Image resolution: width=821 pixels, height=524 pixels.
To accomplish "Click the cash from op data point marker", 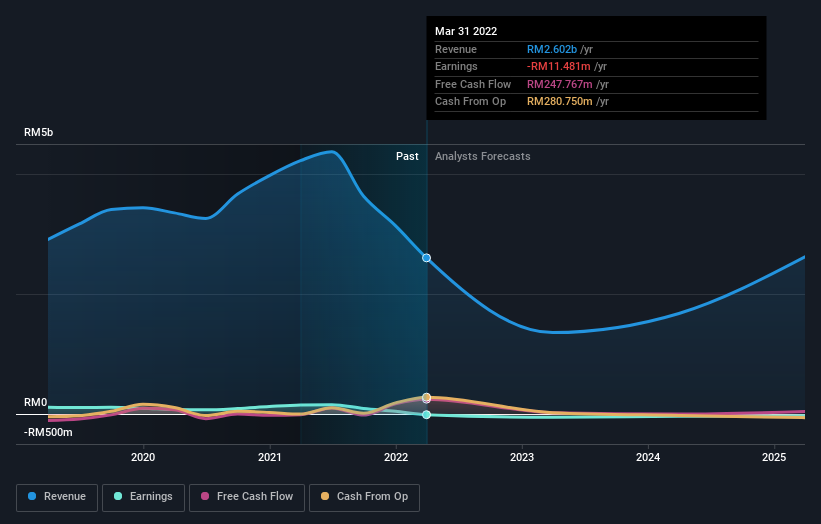I will [427, 397].
